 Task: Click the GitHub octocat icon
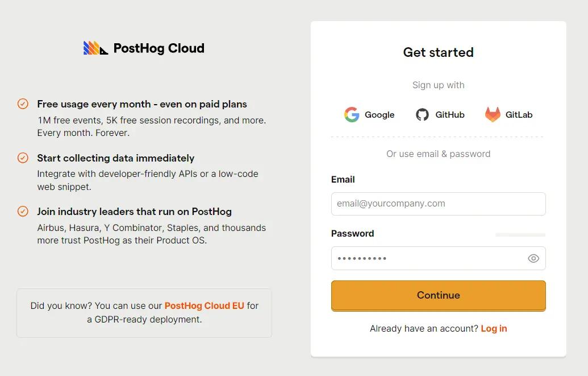click(422, 114)
